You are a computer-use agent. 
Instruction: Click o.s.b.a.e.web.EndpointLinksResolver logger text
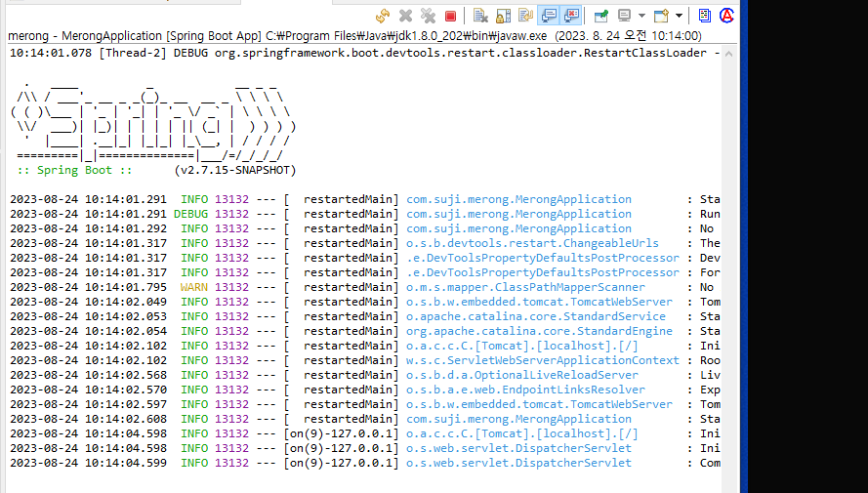pyautogui.click(x=526, y=390)
